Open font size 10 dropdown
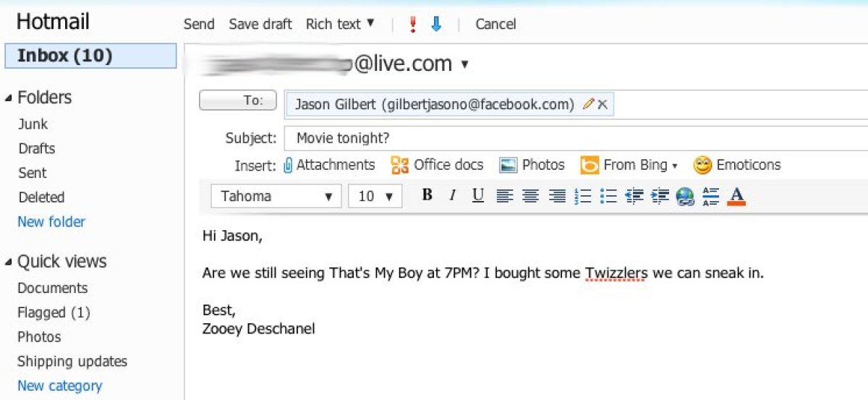This screenshot has width=868, height=400. point(375,196)
